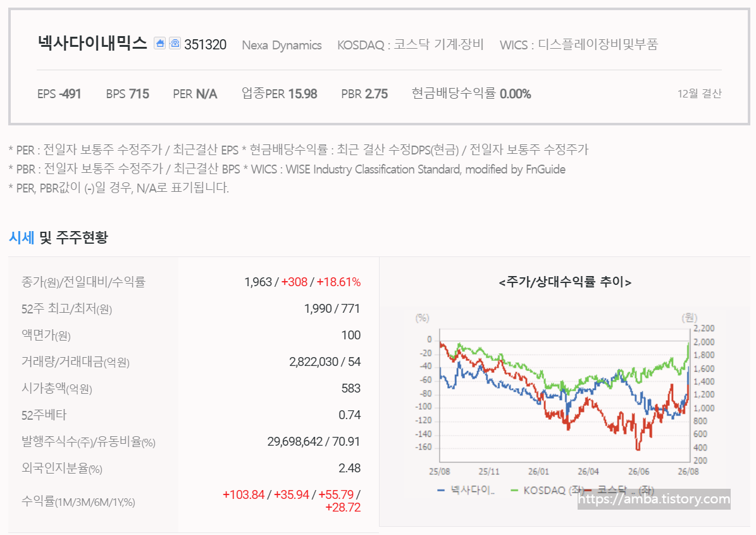The width and height of the screenshot is (756, 535).
Task: Click stock code 351320
Action: [206, 45]
